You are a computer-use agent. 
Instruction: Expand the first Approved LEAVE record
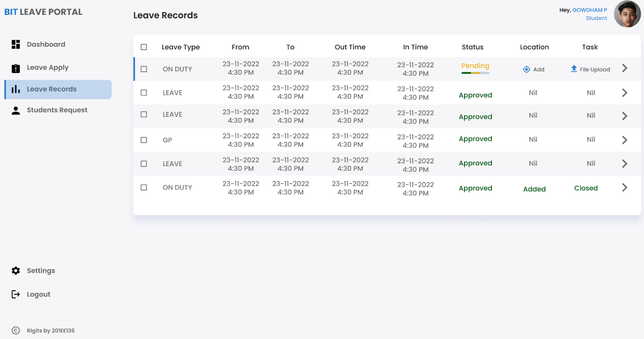click(624, 92)
